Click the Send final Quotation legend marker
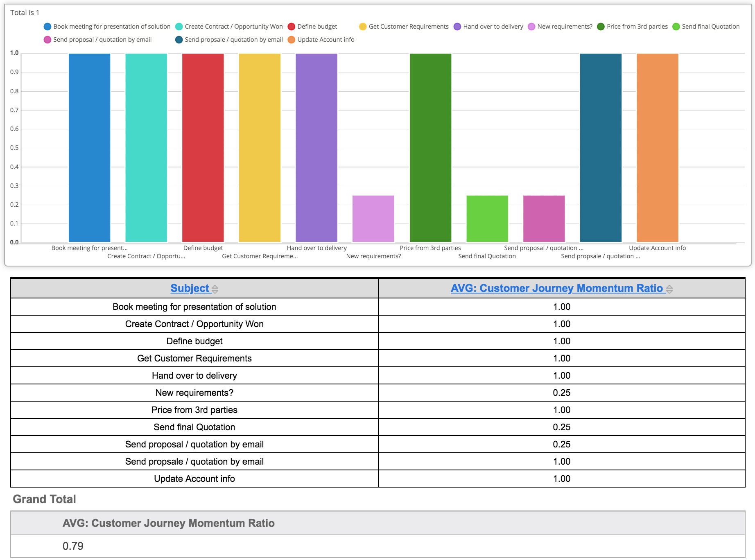This screenshot has width=755, height=560. pyautogui.click(x=676, y=27)
